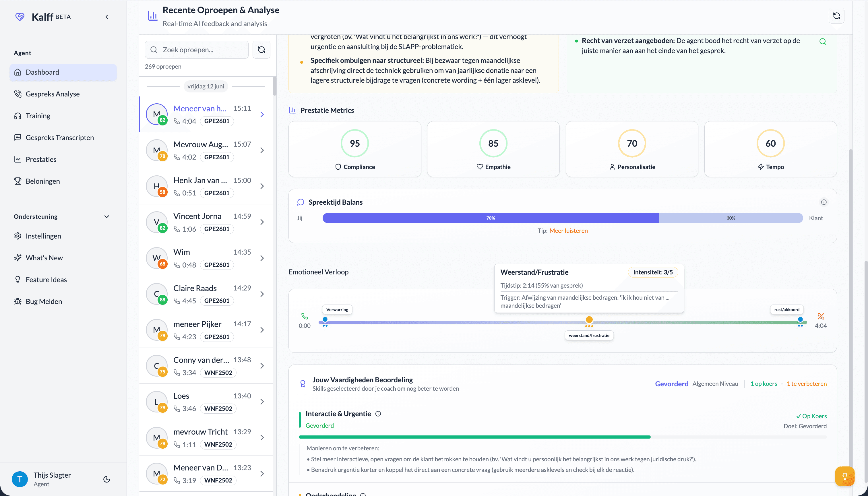Click the Tempo lightning icon
This screenshot has height=496, width=868.
pyautogui.click(x=761, y=167)
